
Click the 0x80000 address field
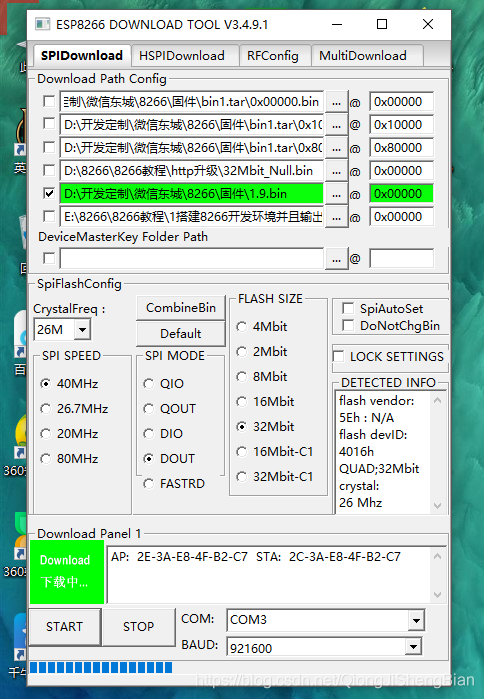(401, 148)
